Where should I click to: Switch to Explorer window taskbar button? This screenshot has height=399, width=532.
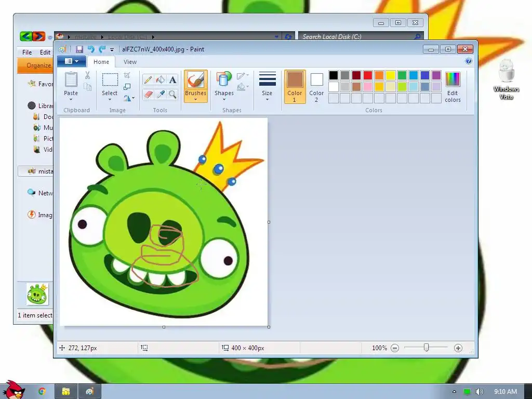point(66,391)
